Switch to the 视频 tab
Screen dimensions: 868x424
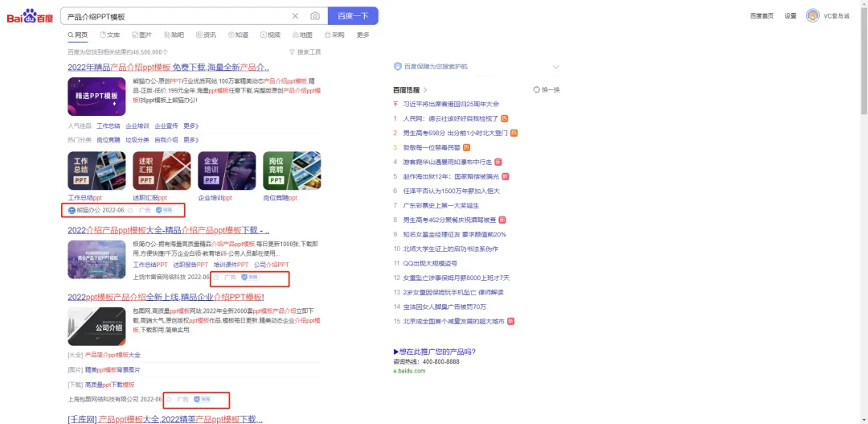point(270,35)
